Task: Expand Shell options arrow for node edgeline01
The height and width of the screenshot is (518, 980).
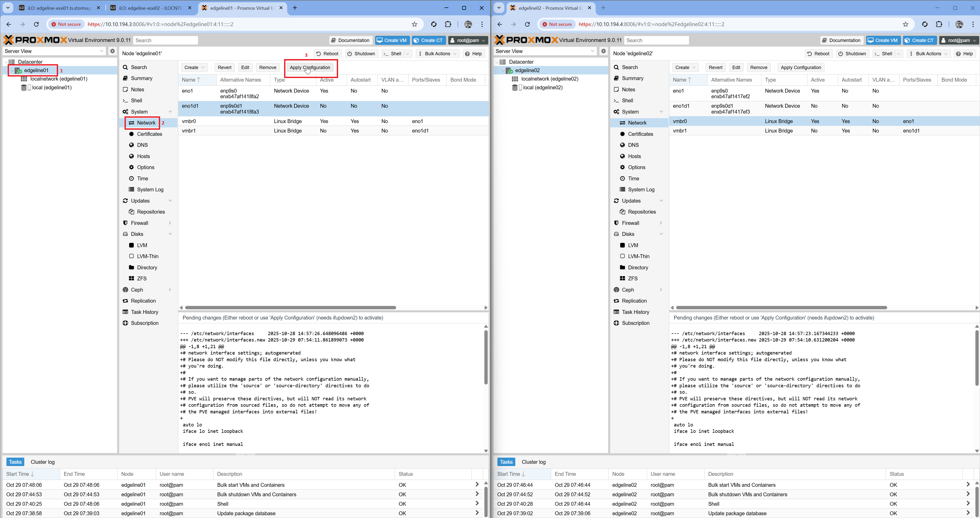Action: 408,54
